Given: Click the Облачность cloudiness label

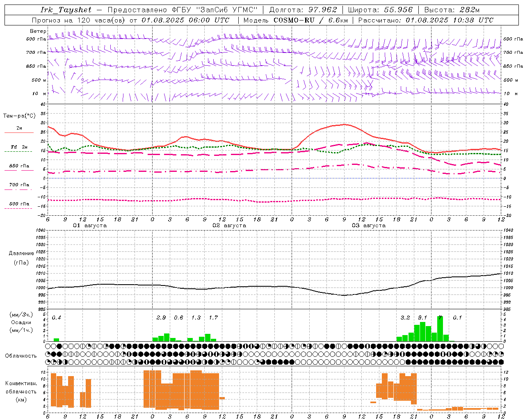Looking at the screenshot, I should (21, 356).
